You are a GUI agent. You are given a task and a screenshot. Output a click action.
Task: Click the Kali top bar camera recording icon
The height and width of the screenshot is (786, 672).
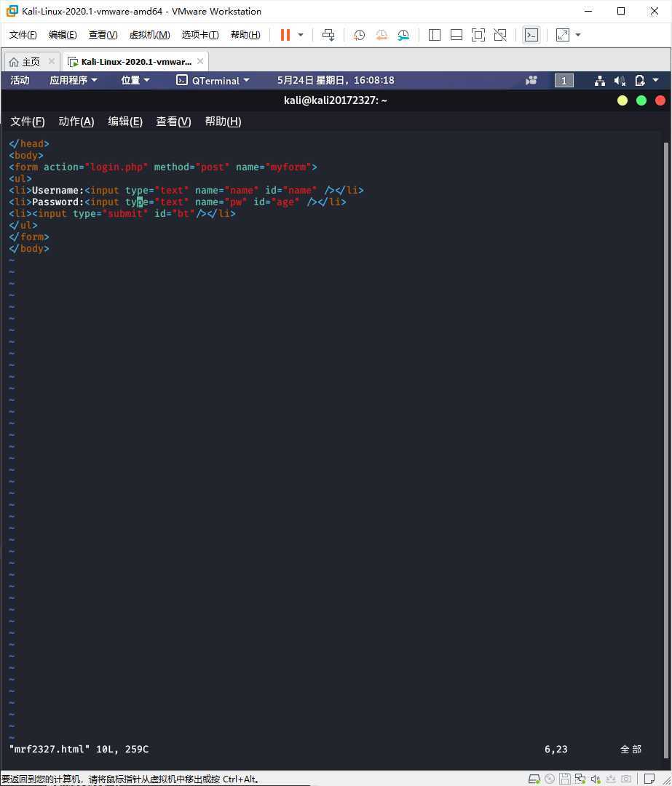tap(531, 80)
